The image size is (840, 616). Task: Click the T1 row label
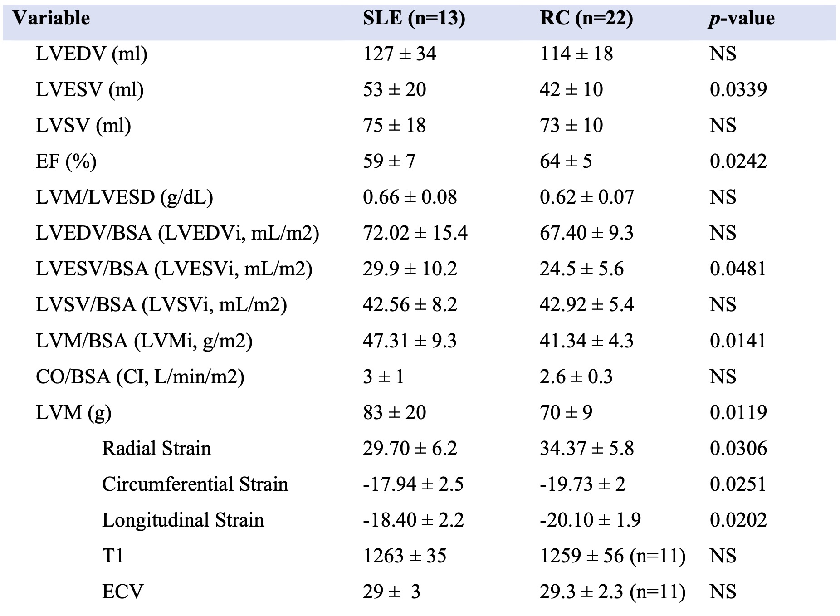pos(113,556)
